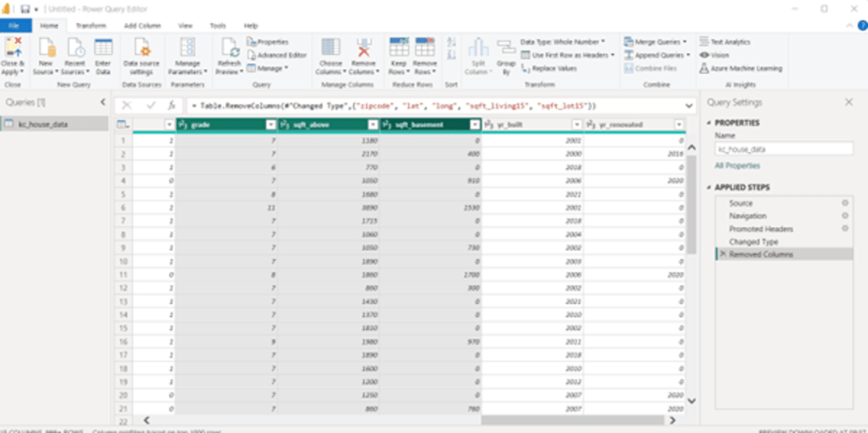The image size is (868, 433).
Task: Open Vision AI insight
Action: pyautogui.click(x=715, y=55)
